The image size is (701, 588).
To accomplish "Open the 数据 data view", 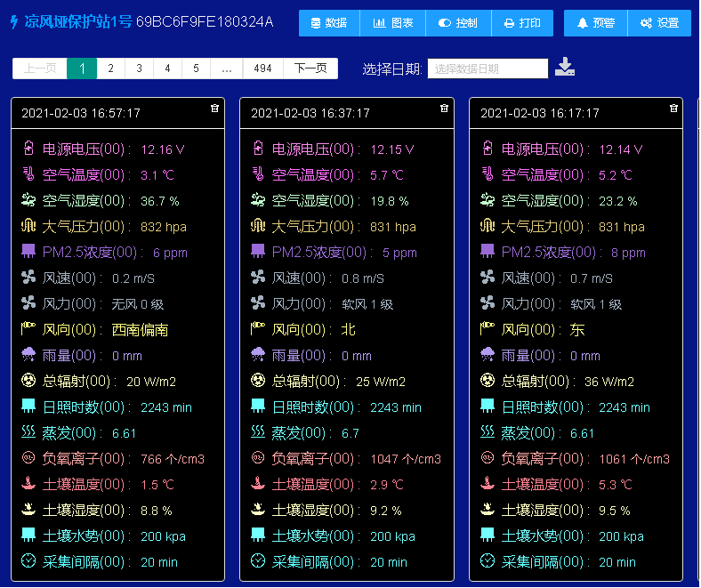I will click(328, 23).
